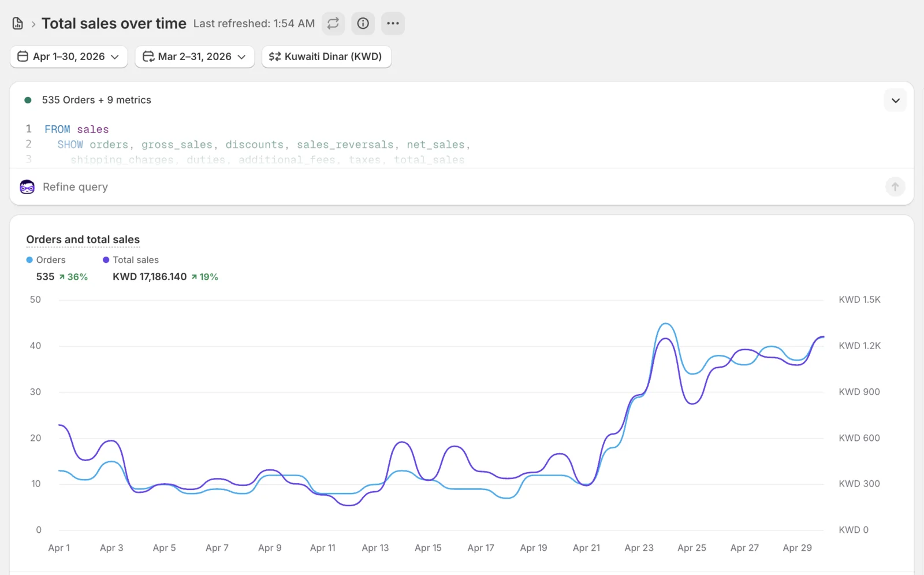
Task: Open the three-dot more actions menu
Action: (393, 24)
